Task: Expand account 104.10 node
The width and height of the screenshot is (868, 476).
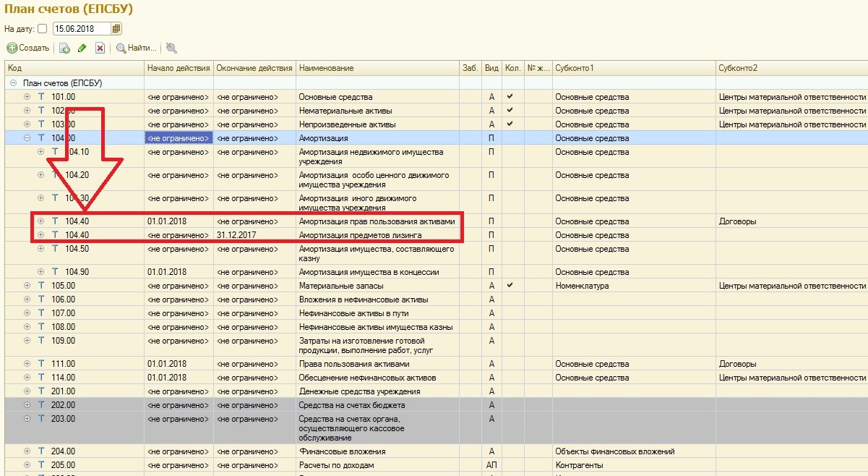Action: click(x=41, y=152)
